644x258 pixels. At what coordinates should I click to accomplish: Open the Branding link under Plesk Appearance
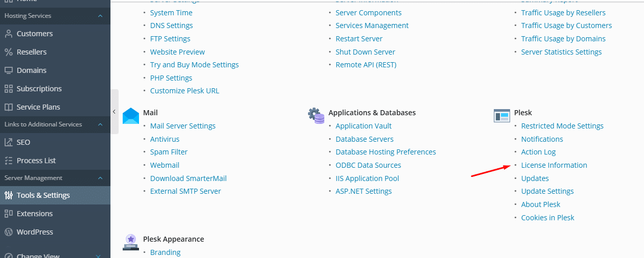(x=165, y=252)
